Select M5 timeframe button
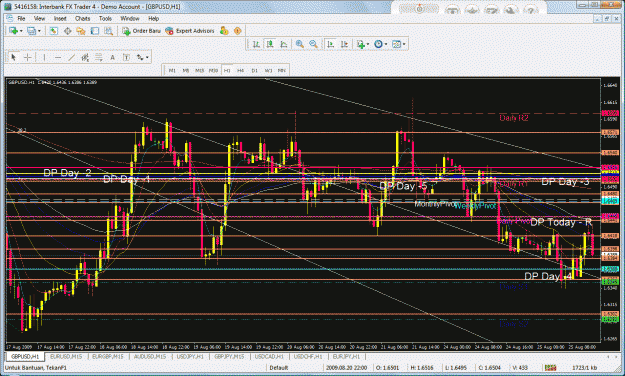The image size is (625, 376). click(186, 70)
